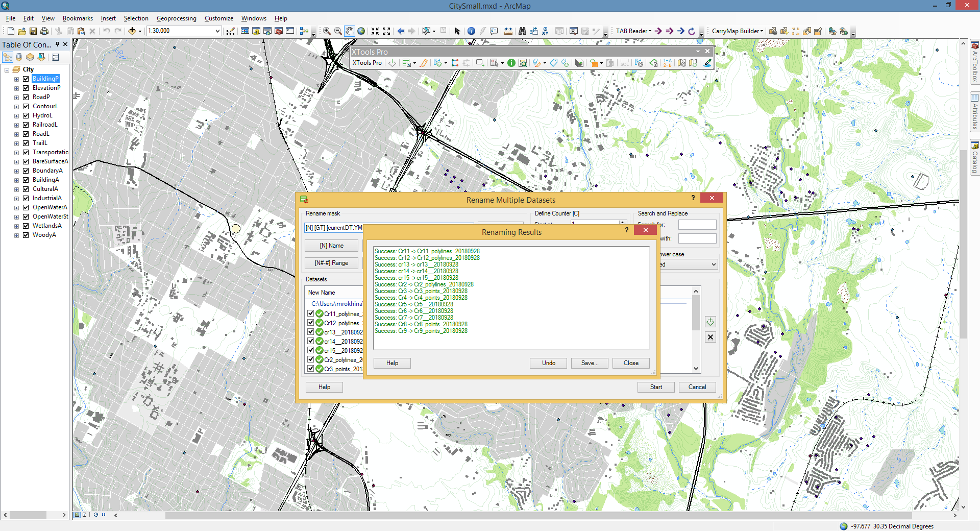Click Go Back to Previous Extent arrow
The image size is (980, 531).
(x=401, y=31)
